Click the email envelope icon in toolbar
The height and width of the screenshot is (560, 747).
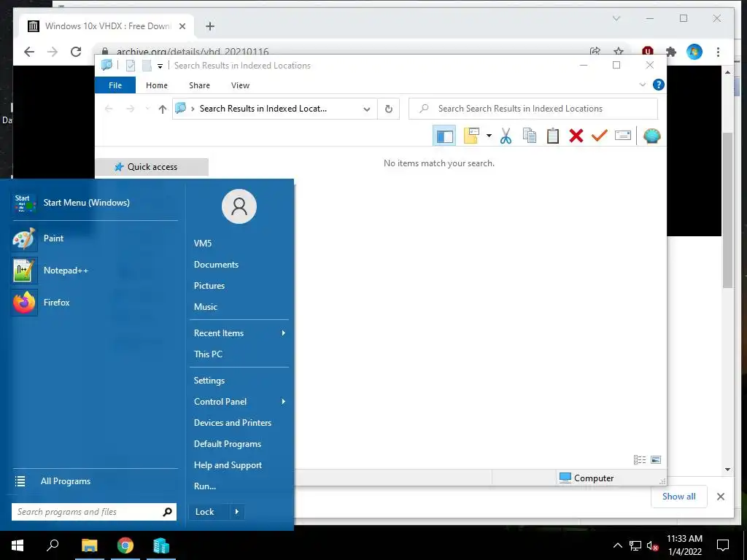(x=623, y=136)
